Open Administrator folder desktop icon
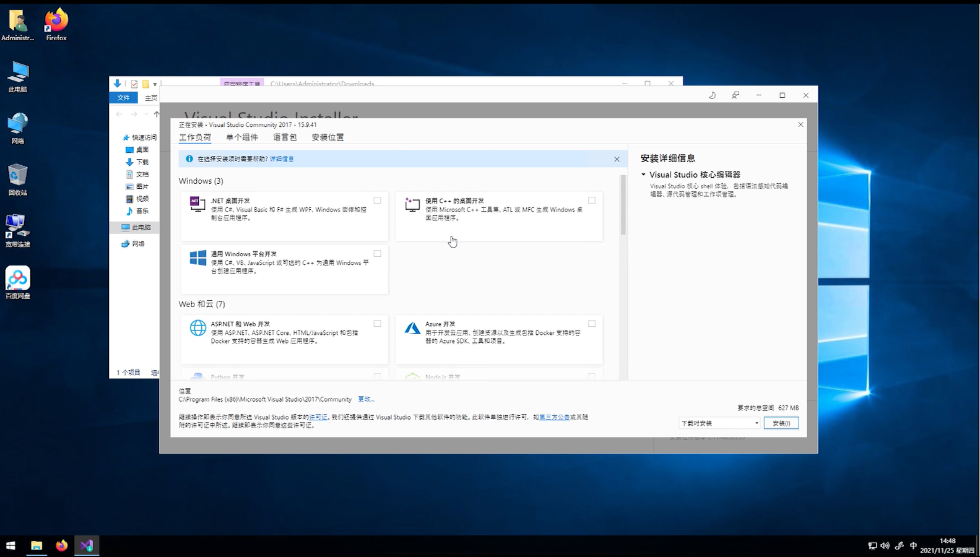The height and width of the screenshot is (557, 980). pos(17,25)
